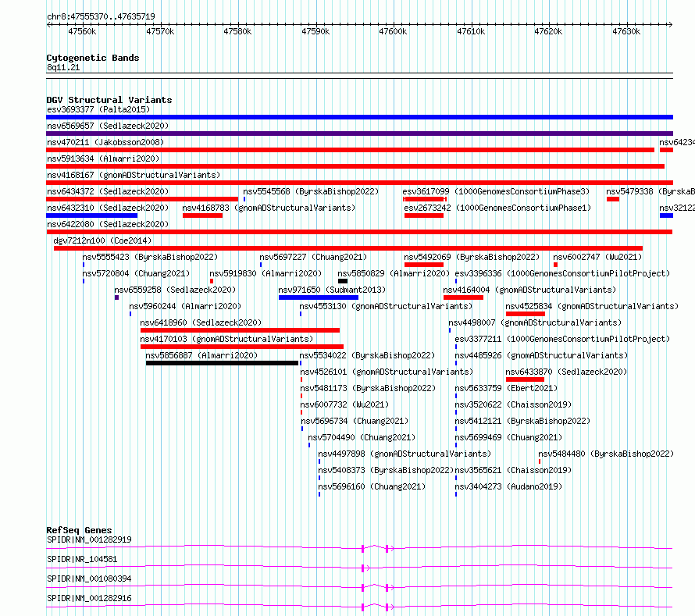
Task: Click the nsv5856887 (Almarri2020) black bar
Action: 222,363
